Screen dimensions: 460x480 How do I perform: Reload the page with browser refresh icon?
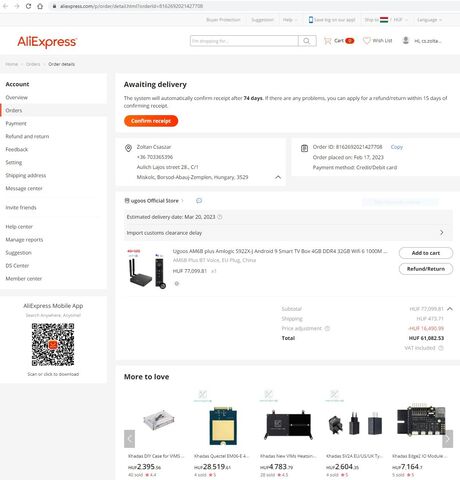(28, 6)
